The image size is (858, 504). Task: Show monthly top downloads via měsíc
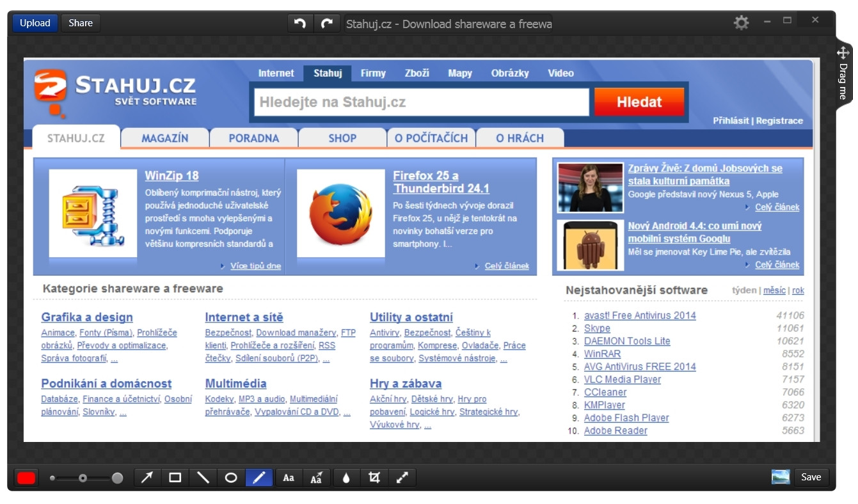[774, 290]
